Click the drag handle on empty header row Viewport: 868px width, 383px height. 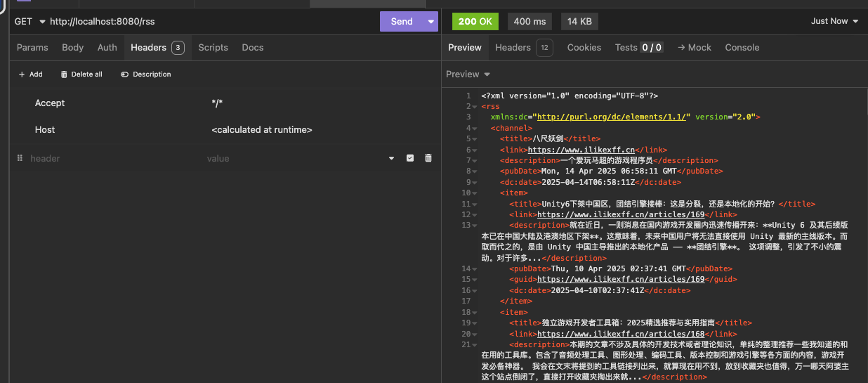point(20,158)
